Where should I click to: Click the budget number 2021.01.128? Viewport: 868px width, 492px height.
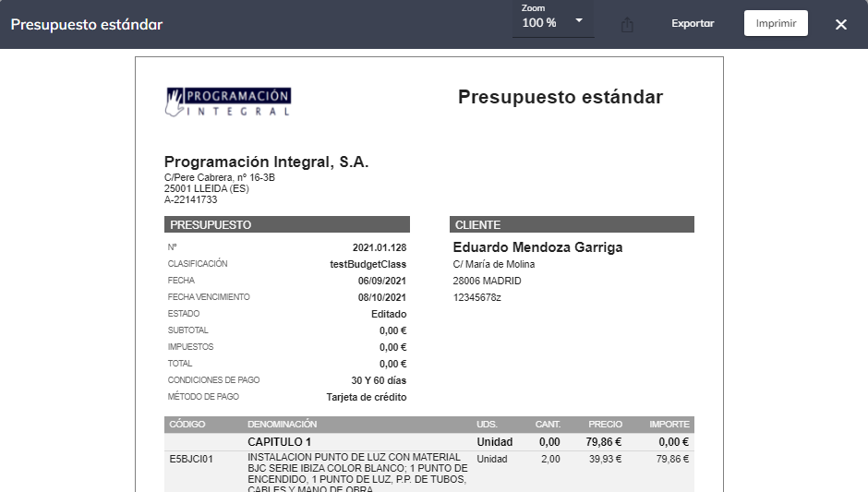click(379, 247)
